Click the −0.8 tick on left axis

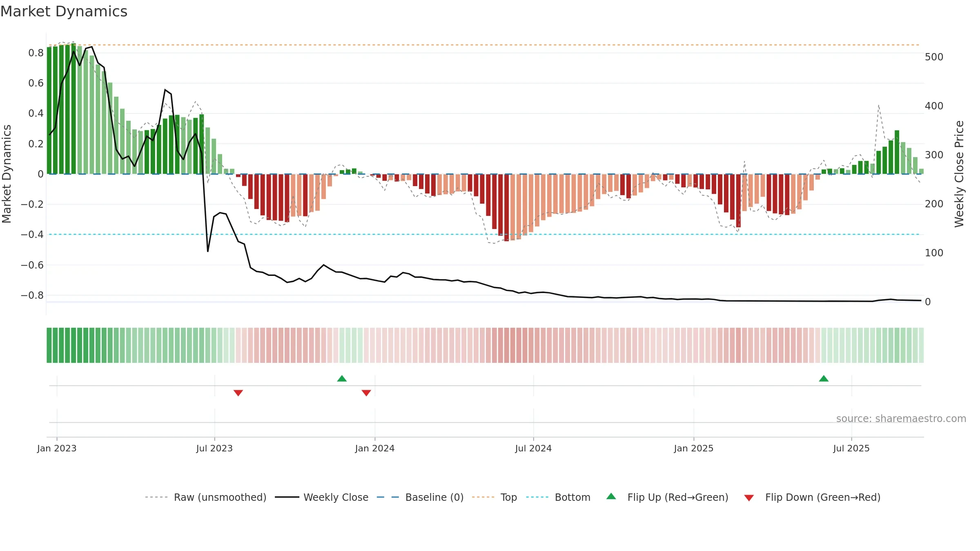[x=32, y=295]
